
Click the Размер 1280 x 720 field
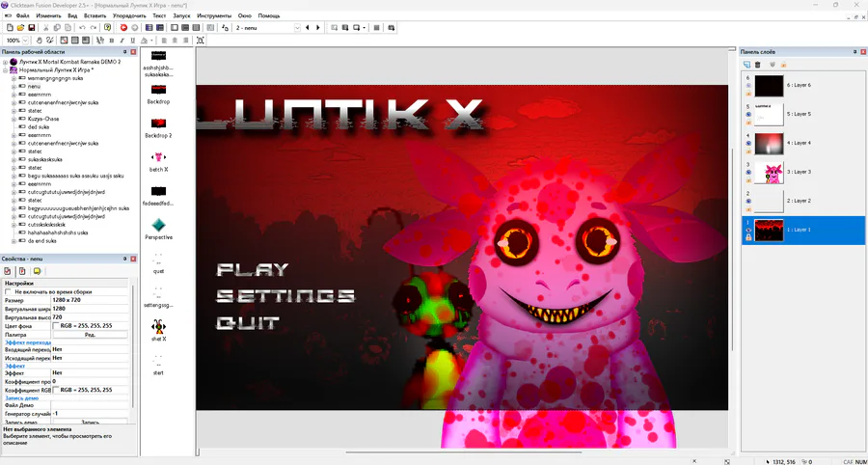point(91,299)
